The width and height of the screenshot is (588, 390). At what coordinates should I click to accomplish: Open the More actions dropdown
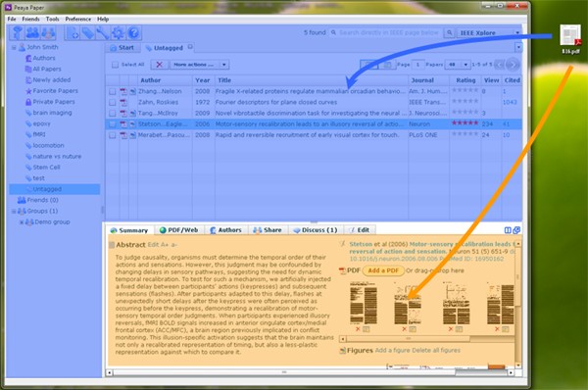(199, 65)
